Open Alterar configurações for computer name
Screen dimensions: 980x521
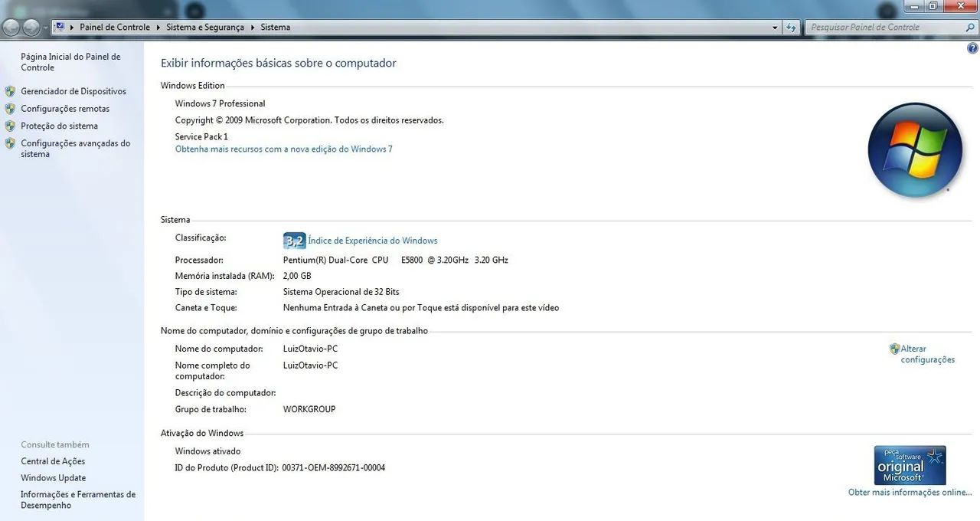click(x=926, y=353)
